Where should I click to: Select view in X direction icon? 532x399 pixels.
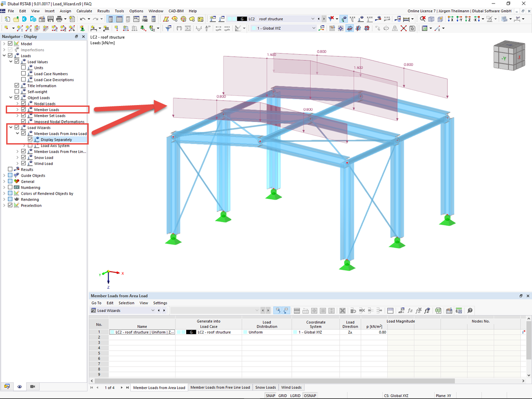point(451,19)
